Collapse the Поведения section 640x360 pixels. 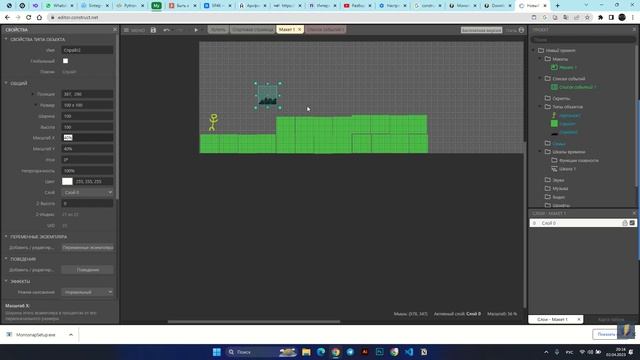pos(6,259)
